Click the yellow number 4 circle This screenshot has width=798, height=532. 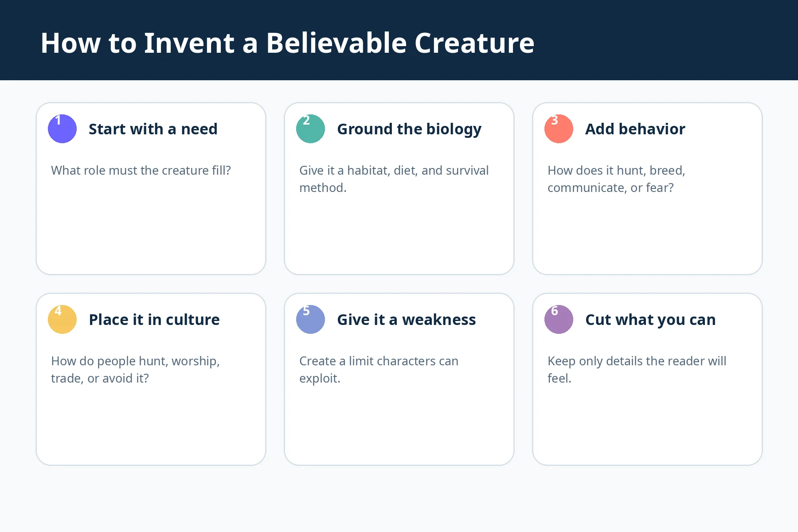tap(62, 319)
